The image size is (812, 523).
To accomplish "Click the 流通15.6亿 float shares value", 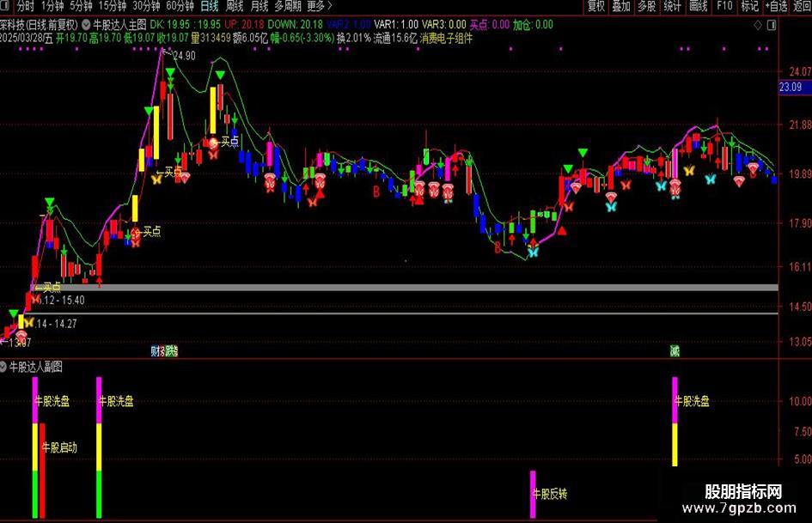I will [x=395, y=38].
